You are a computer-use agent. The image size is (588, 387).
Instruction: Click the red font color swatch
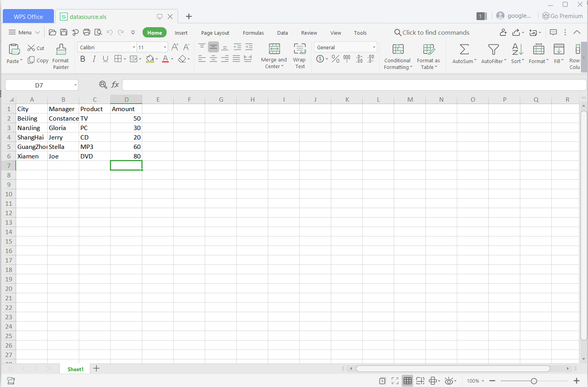pos(165,59)
